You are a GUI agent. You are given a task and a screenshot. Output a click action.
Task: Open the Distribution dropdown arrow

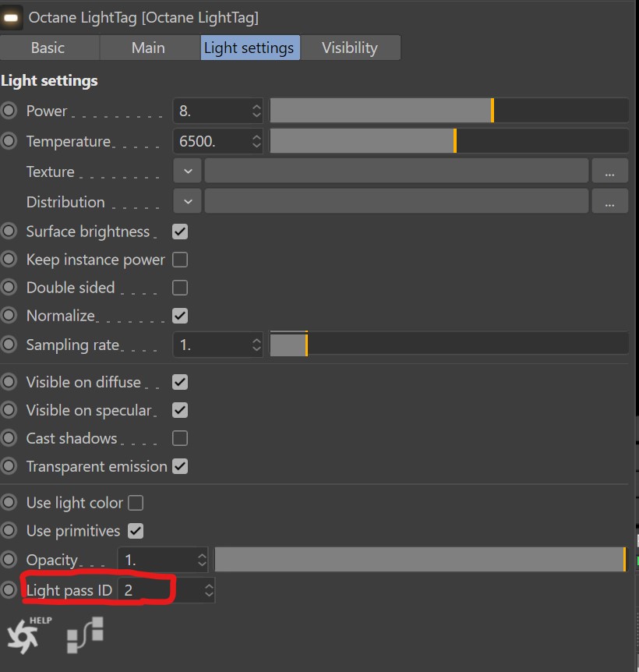point(188,201)
